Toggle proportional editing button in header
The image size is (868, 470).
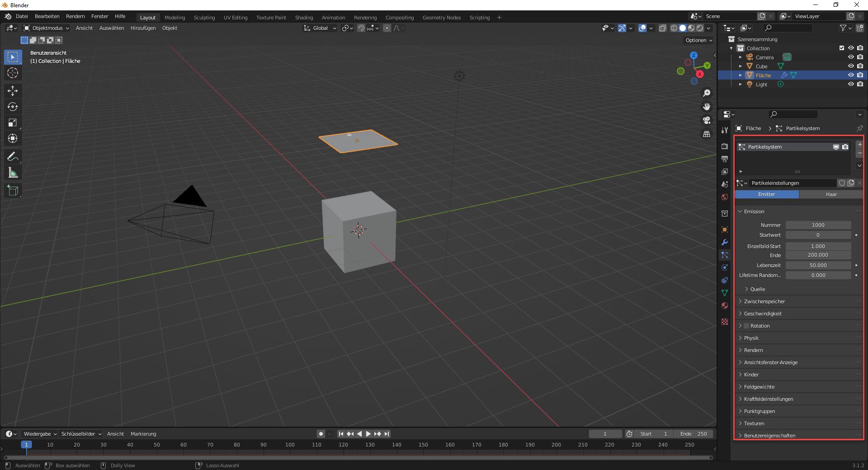click(387, 28)
